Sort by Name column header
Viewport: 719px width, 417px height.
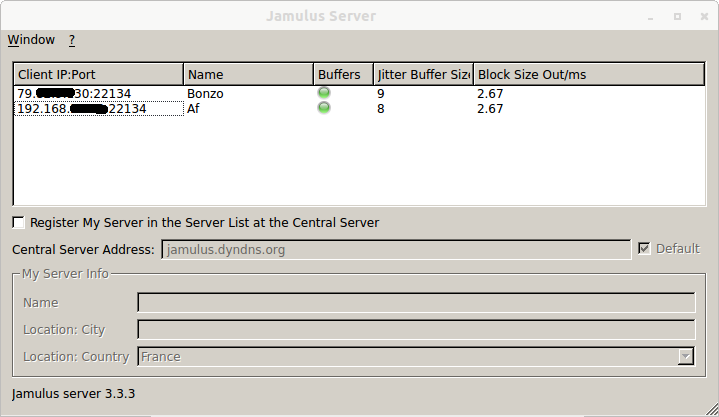248,75
